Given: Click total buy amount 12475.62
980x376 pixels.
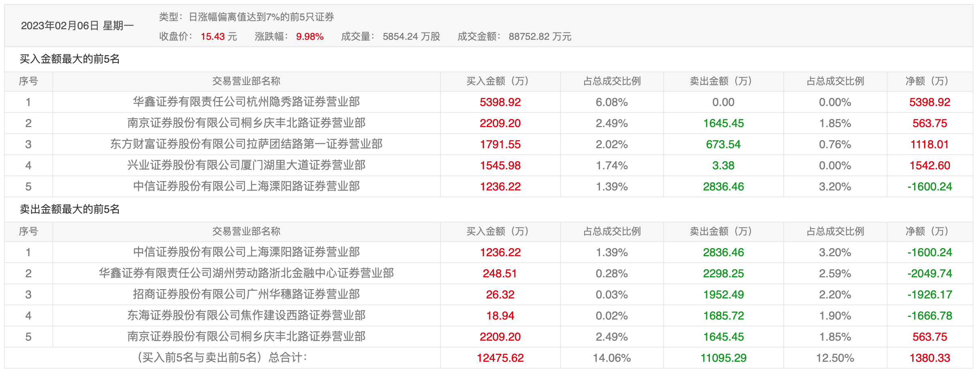Looking at the screenshot, I should pyautogui.click(x=500, y=358).
